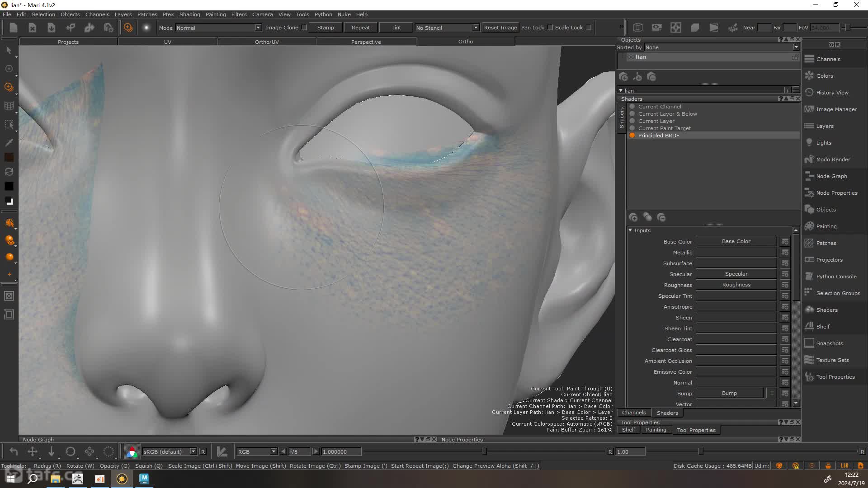868x488 pixels.
Task: Click the Repeat button
Action: pos(360,28)
